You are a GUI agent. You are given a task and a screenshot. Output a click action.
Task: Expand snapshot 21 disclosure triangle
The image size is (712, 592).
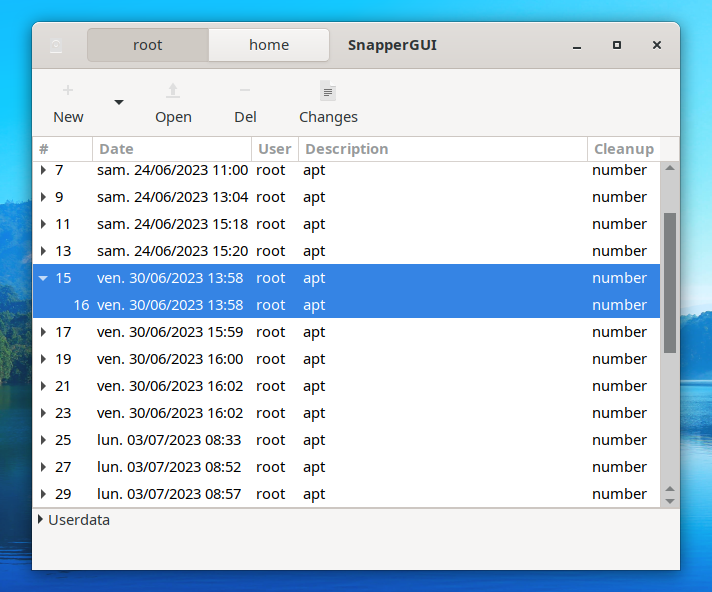[43, 386]
